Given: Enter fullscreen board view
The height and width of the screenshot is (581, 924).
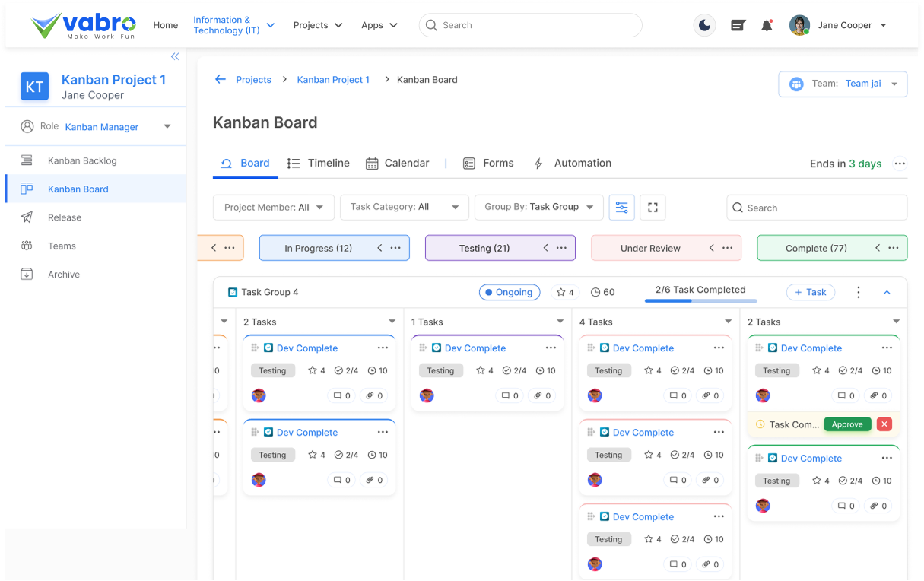Looking at the screenshot, I should (x=653, y=207).
